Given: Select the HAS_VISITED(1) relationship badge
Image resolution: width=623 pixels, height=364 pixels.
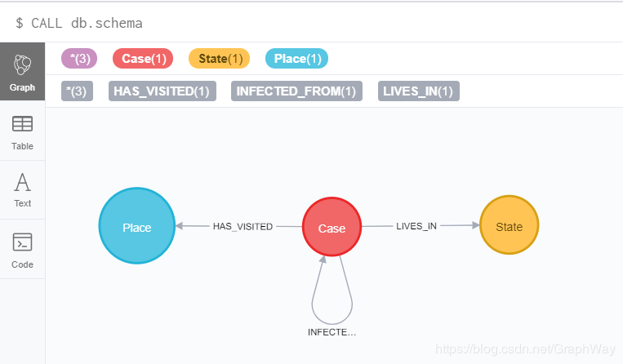Looking at the screenshot, I should click(x=162, y=91).
